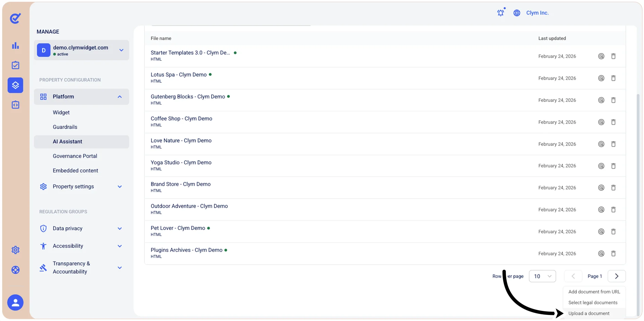644x321 pixels.
Task: Click the Last updated column header
Action: point(552,38)
